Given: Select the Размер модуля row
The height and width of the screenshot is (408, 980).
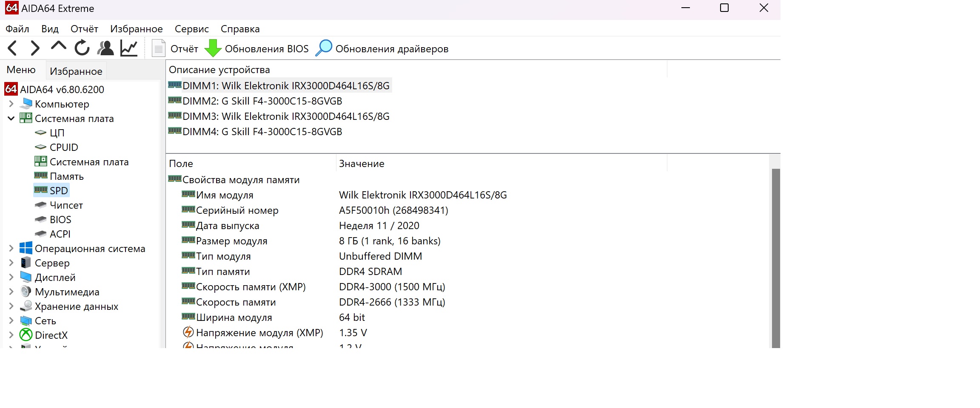Looking at the screenshot, I should click(417, 241).
